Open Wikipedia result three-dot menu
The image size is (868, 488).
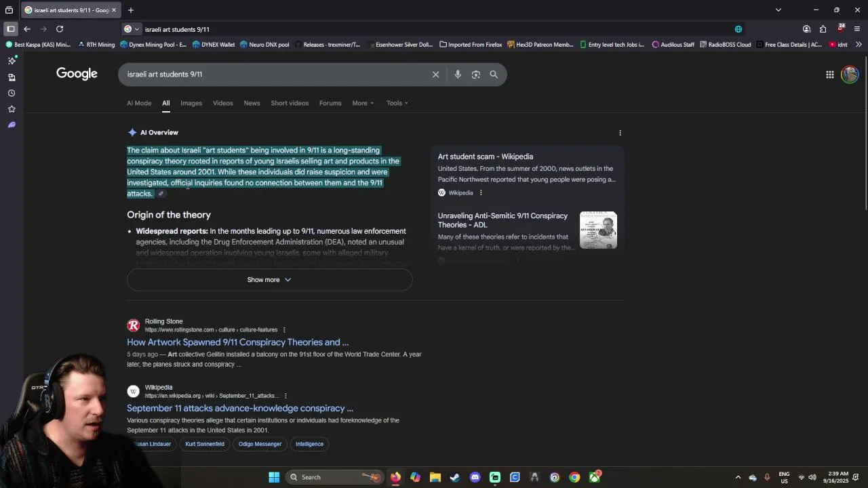point(285,396)
